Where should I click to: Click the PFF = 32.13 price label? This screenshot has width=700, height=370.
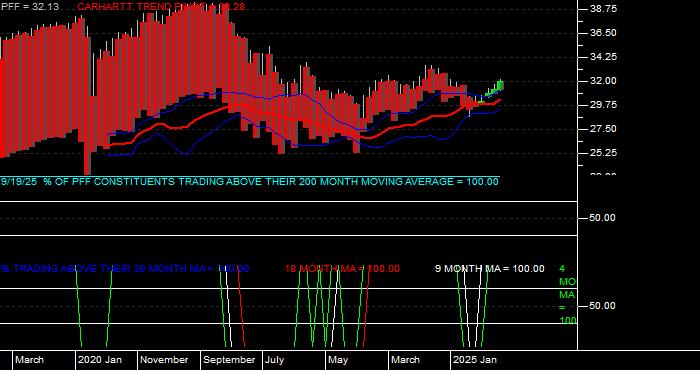click(x=29, y=7)
